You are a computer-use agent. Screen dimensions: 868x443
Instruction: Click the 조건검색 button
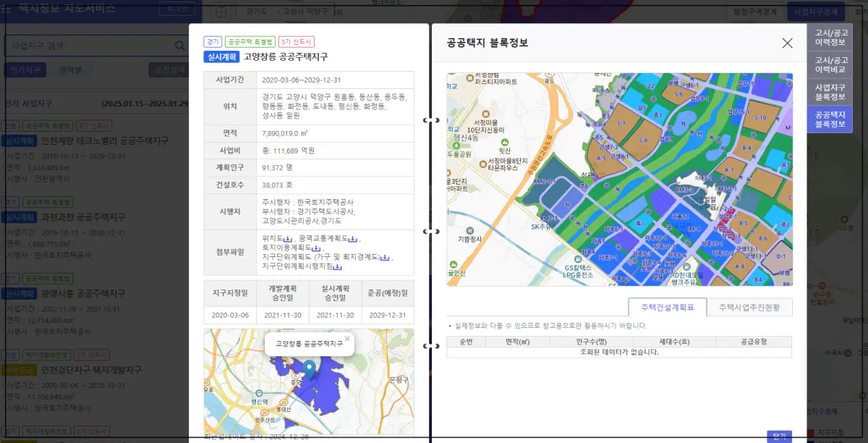click(167, 70)
